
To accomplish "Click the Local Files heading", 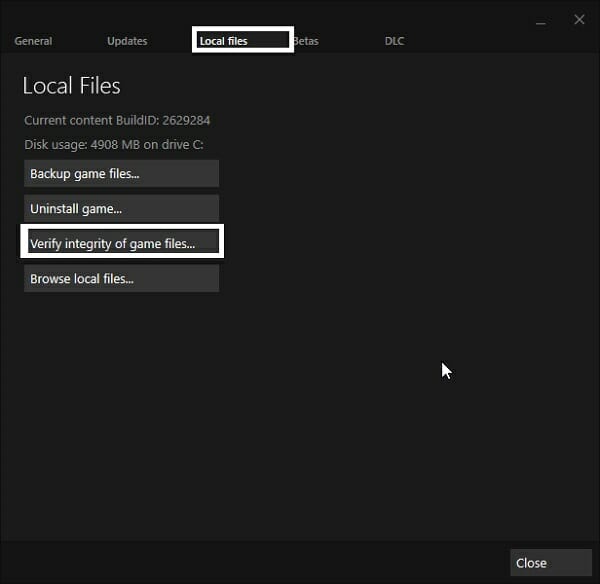I will coord(72,86).
